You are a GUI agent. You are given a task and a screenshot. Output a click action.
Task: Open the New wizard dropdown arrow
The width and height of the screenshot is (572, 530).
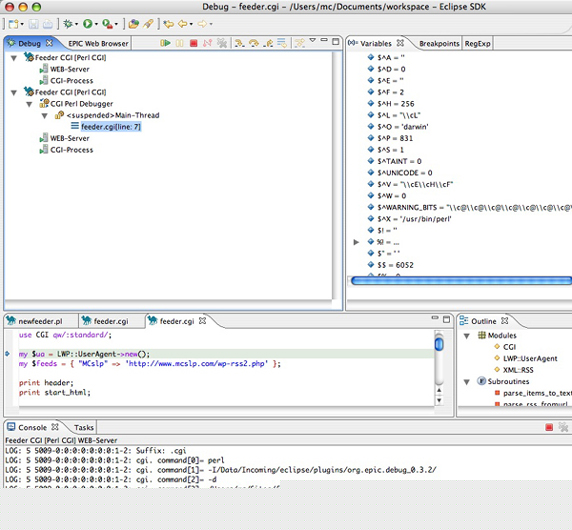[x=22, y=24]
